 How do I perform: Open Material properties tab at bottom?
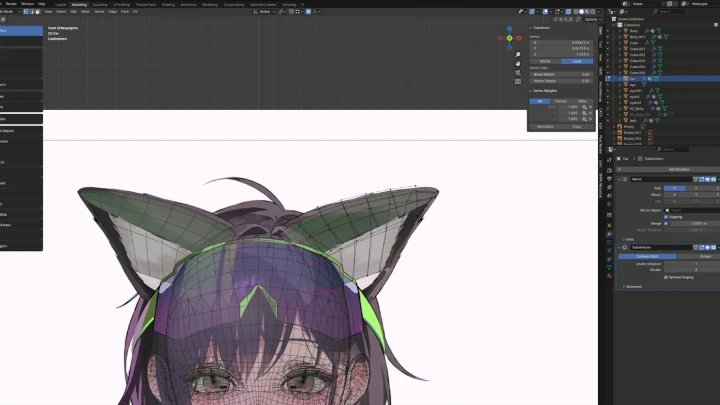tap(609, 276)
